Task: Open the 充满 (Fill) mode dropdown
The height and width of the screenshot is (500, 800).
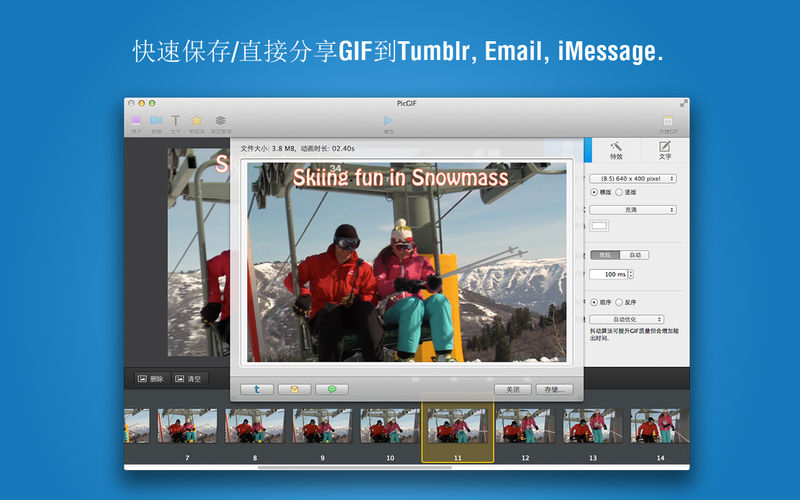Action: click(x=633, y=210)
